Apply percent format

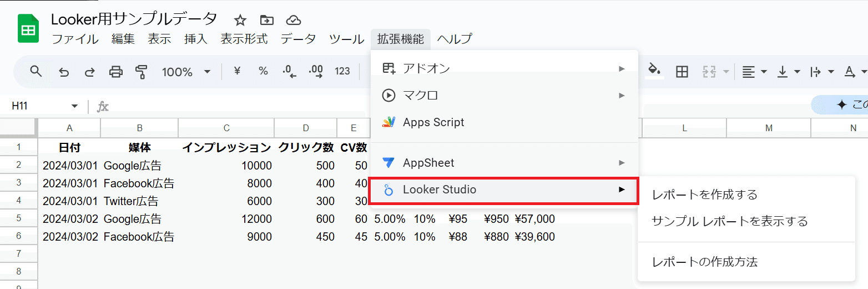(263, 71)
